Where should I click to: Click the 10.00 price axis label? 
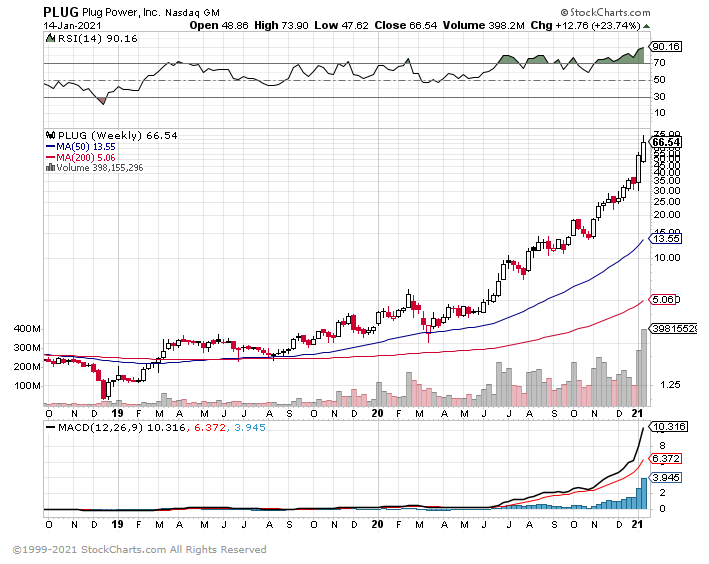667,258
